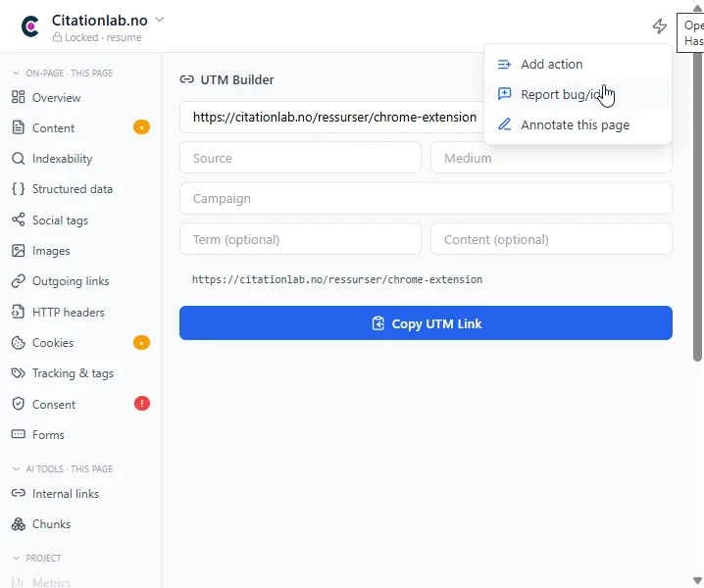
Task: Collapse the ON-PAGE · THIS PAGE section
Action: pyautogui.click(x=16, y=73)
